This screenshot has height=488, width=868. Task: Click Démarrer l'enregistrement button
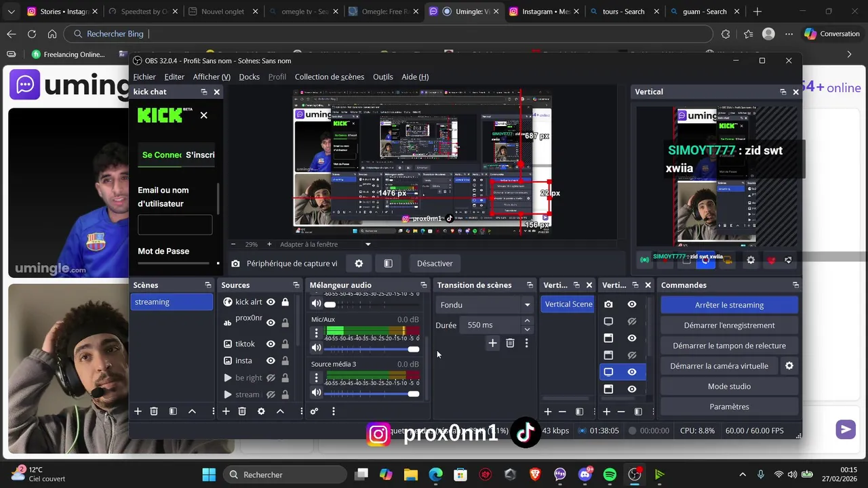point(729,325)
